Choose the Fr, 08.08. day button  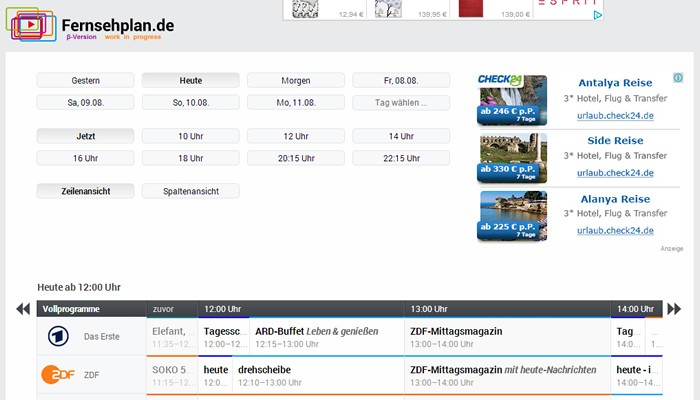pyautogui.click(x=401, y=80)
